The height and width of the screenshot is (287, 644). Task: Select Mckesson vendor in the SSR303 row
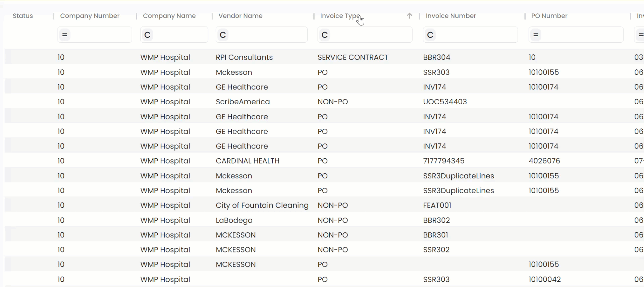coord(234,72)
